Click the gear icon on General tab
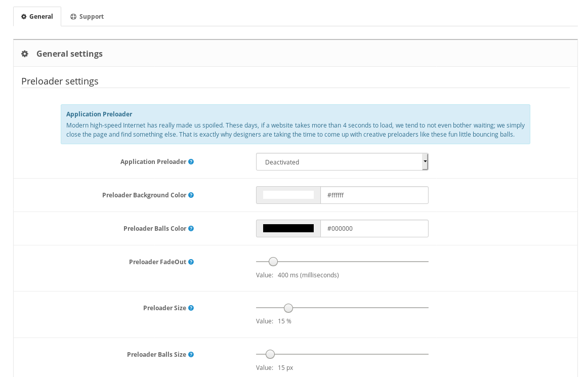Image resolution: width=588 pixels, height=377 pixels. 24,17
